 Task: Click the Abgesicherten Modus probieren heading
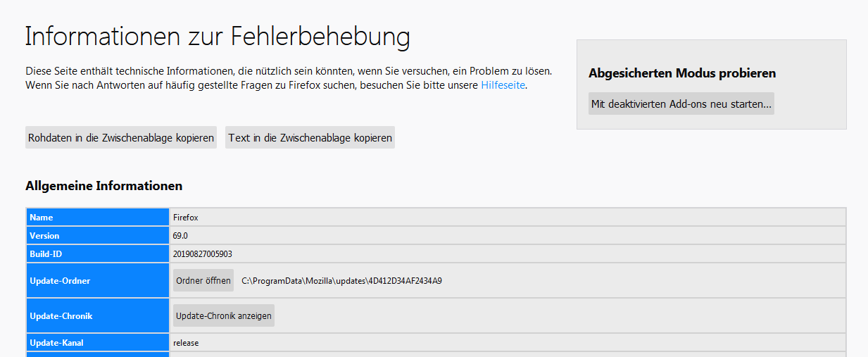click(682, 73)
